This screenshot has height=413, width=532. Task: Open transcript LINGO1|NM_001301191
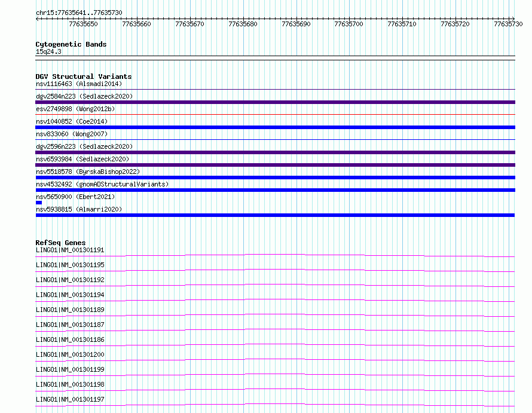[70, 250]
